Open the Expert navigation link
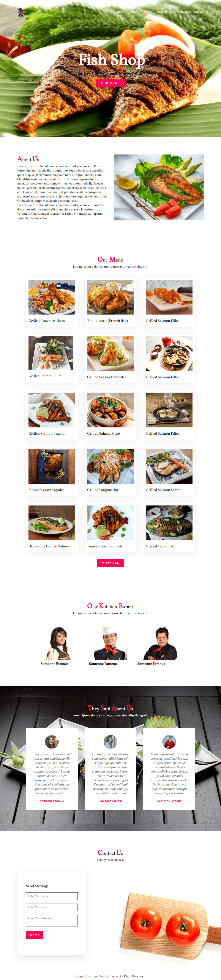Viewport: 221px width, 980px height. click(x=161, y=12)
